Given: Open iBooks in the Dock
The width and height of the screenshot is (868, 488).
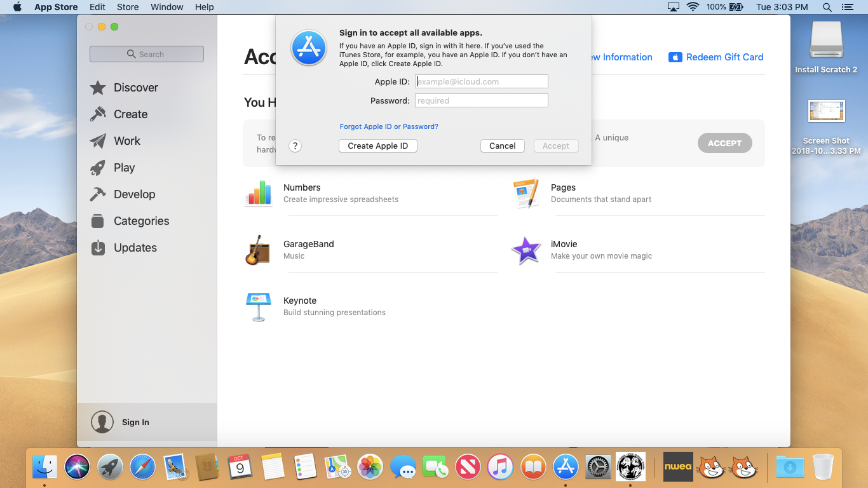Looking at the screenshot, I should click(533, 468).
